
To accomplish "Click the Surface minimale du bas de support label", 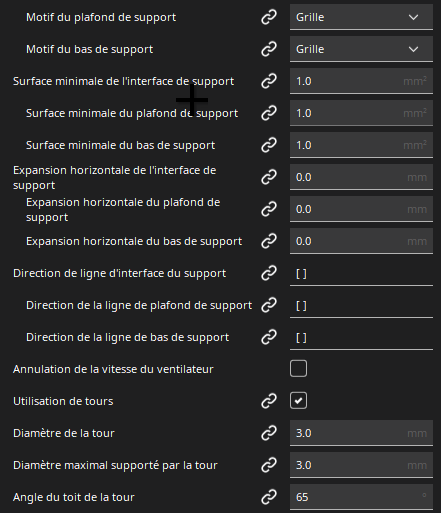I will [x=120, y=145].
